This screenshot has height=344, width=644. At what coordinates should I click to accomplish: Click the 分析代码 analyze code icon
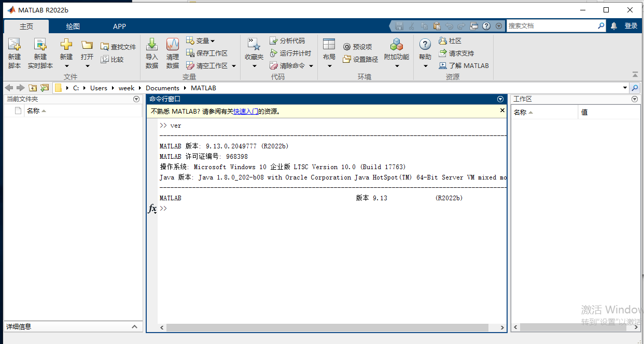(274, 40)
